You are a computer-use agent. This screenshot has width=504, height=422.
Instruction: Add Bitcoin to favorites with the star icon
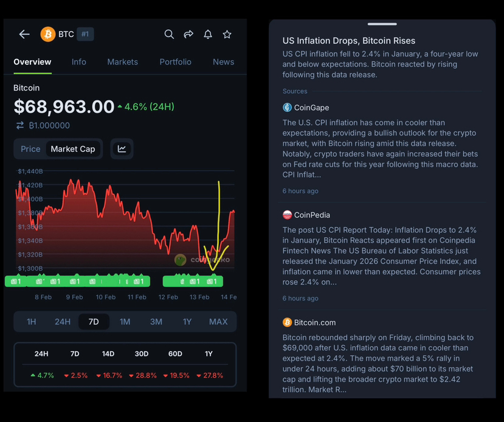(227, 34)
